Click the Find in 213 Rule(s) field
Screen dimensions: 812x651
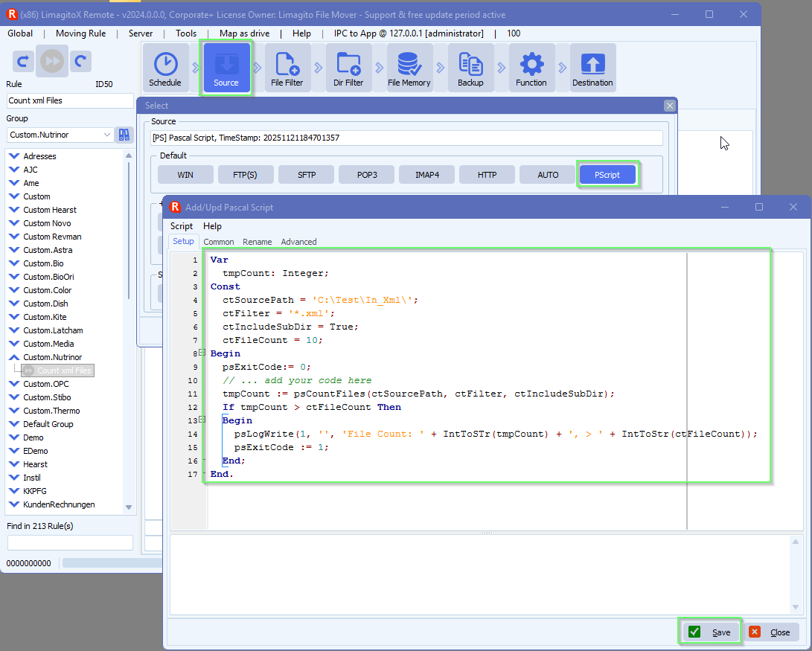point(69,542)
